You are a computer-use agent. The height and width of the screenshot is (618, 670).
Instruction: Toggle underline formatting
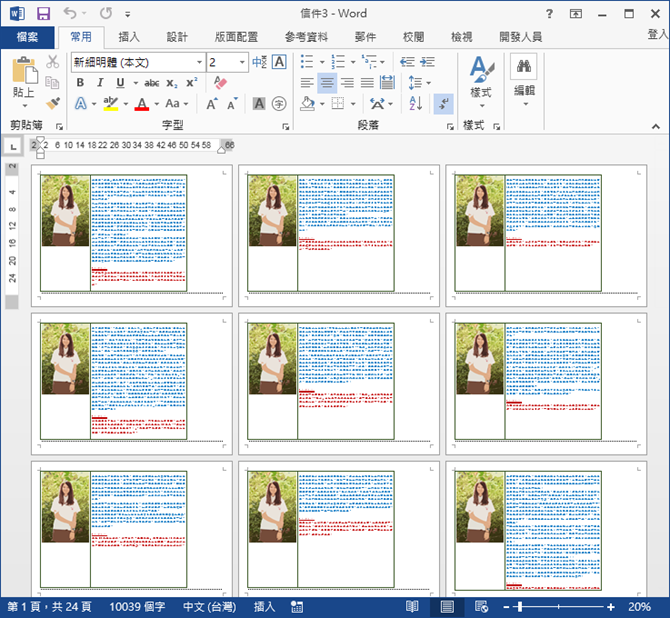pyautogui.click(x=120, y=82)
